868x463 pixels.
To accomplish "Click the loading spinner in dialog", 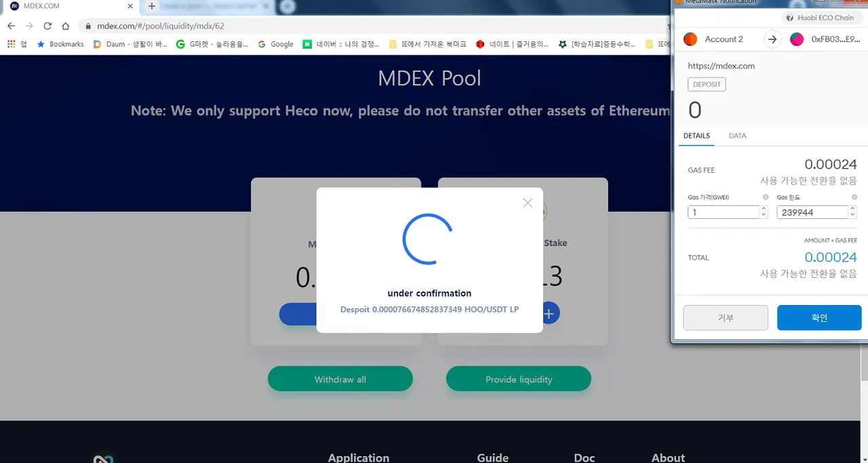I will (428, 239).
